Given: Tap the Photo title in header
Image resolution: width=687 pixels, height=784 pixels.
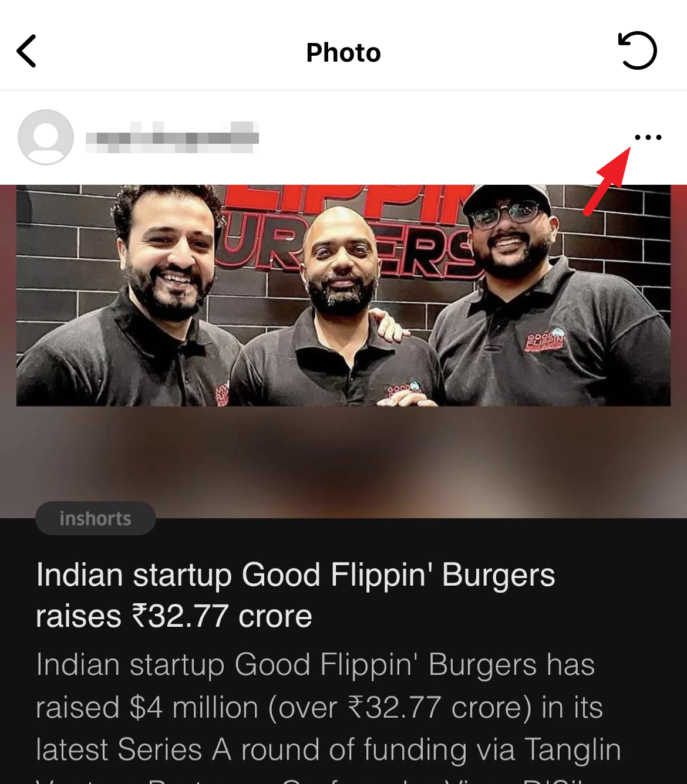Looking at the screenshot, I should 343,52.
